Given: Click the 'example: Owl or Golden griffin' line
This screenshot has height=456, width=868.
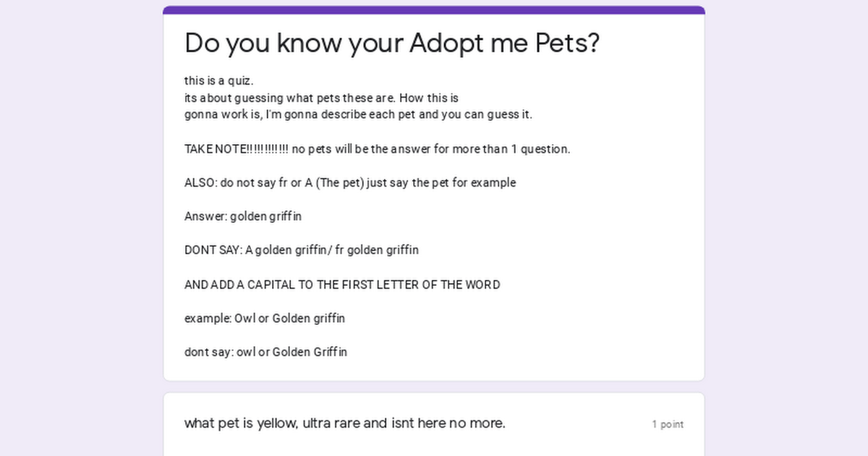Looking at the screenshot, I should 265,318.
